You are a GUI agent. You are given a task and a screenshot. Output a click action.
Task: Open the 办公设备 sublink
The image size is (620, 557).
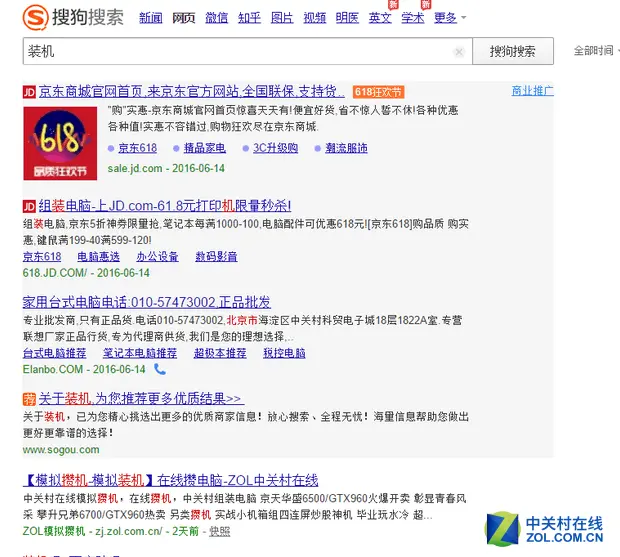coord(157,257)
